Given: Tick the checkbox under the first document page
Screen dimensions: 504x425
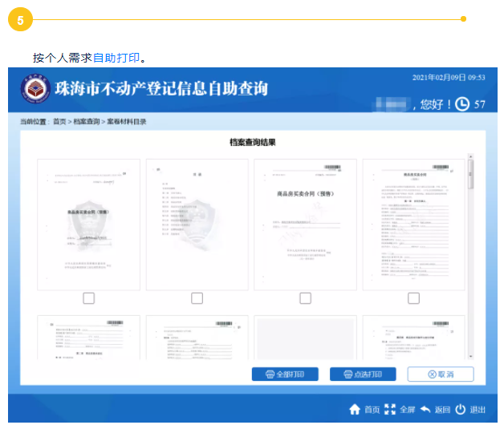Looking at the screenshot, I should pyautogui.click(x=88, y=298).
